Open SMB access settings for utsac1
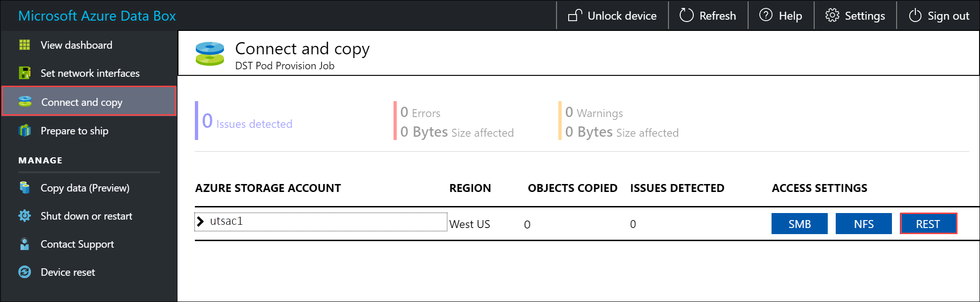The height and width of the screenshot is (302, 980). tap(799, 224)
